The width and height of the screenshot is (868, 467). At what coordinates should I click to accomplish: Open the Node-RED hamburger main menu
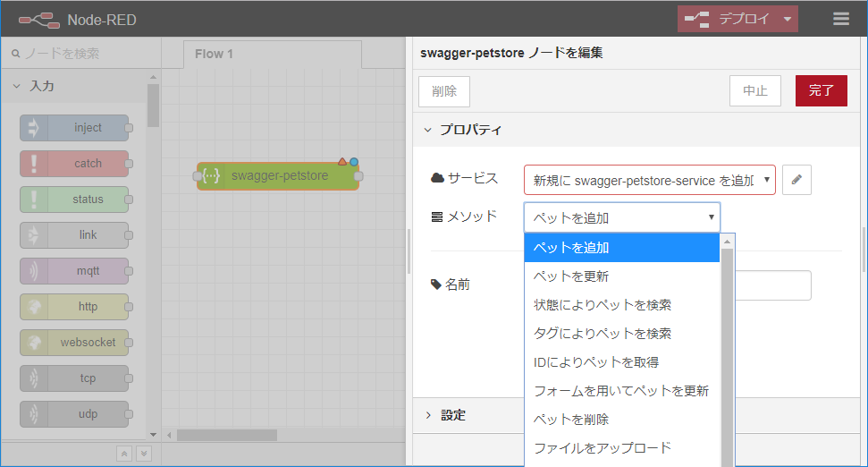tap(841, 19)
